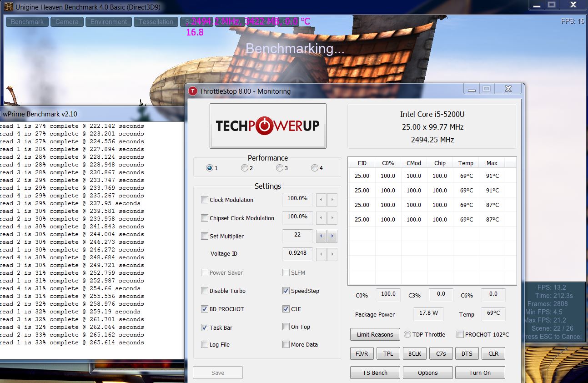Enable the Chipset Clock Modulation checkbox
The height and width of the screenshot is (383, 588).
pyautogui.click(x=205, y=218)
